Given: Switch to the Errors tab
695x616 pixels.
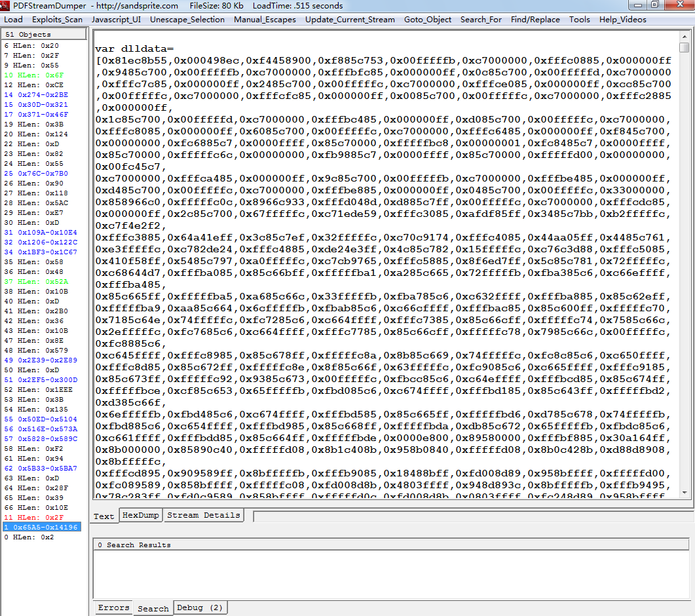Looking at the screenshot, I should pyautogui.click(x=113, y=607).
